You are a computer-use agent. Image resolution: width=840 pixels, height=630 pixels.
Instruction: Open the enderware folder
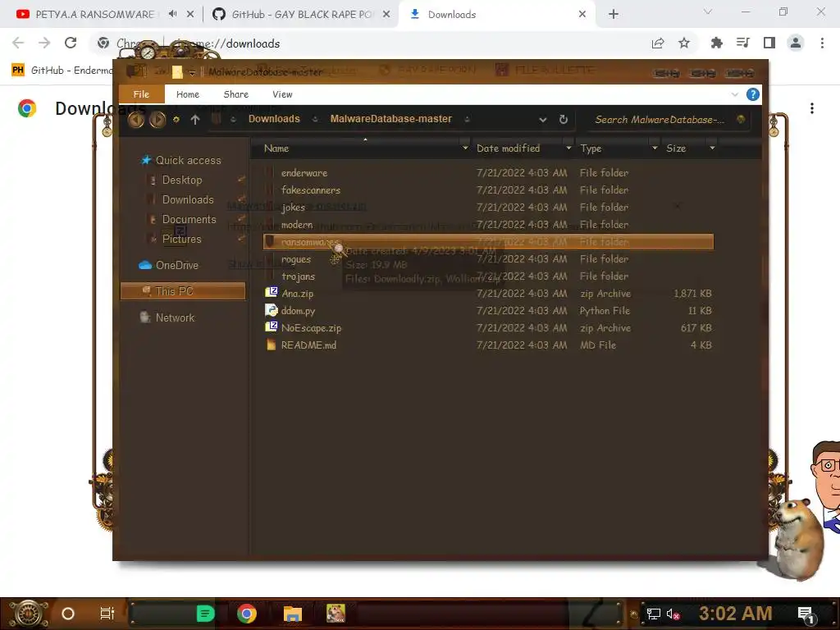tap(304, 172)
